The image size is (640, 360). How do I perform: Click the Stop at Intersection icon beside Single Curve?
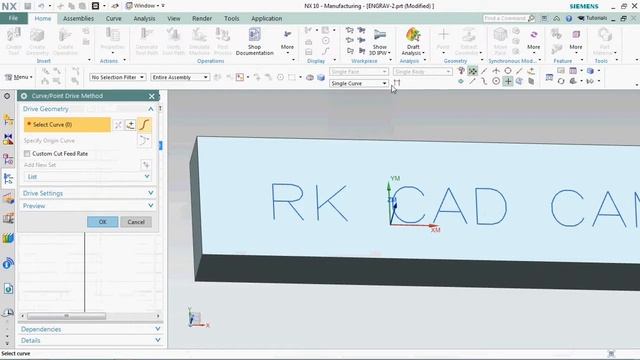tap(397, 83)
